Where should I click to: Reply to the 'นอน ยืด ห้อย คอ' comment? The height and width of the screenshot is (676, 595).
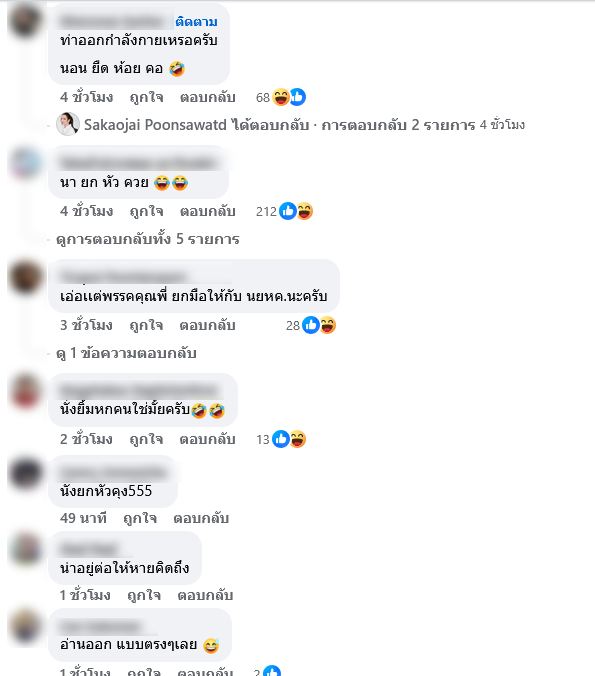(207, 97)
